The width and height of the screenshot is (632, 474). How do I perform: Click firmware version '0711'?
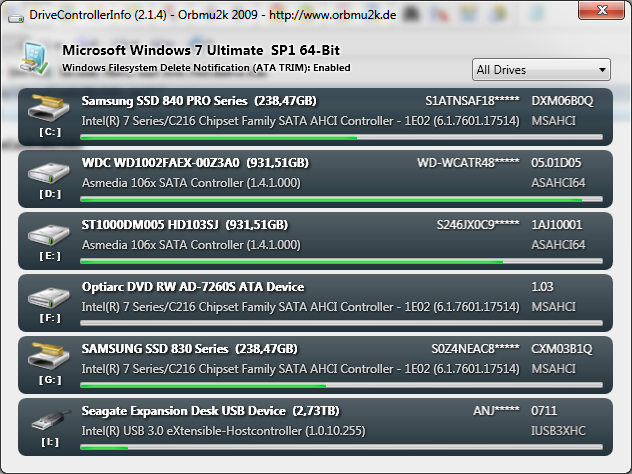544,411
